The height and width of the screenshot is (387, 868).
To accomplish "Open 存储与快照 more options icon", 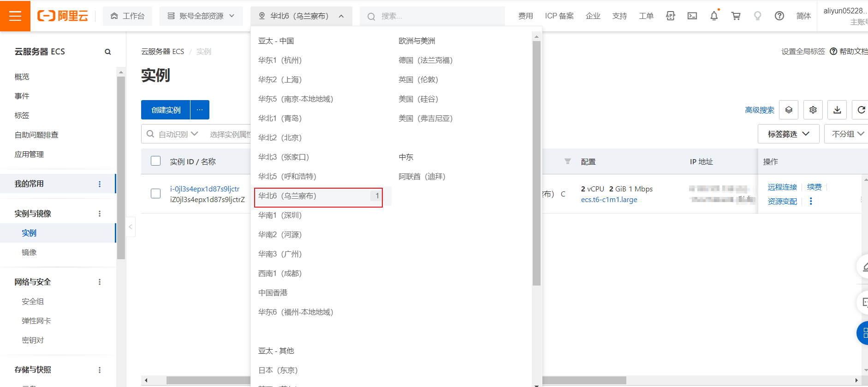I will pos(100,370).
